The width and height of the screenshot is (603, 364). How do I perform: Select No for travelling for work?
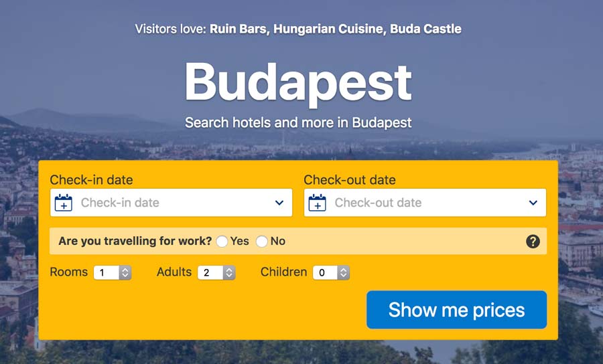click(x=262, y=242)
